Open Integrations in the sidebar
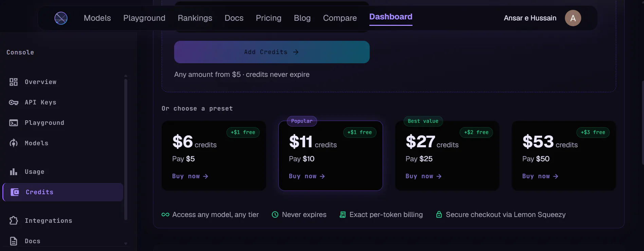 click(x=63, y=221)
